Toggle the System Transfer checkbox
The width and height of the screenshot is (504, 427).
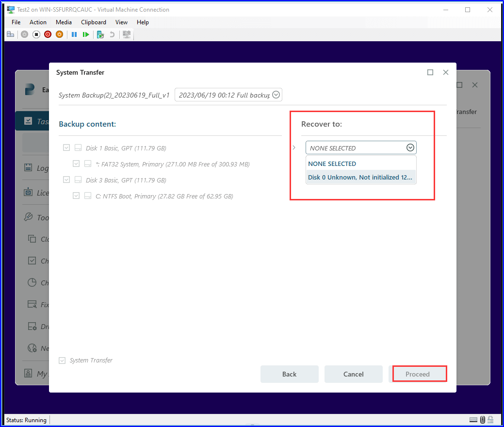pyautogui.click(x=62, y=360)
